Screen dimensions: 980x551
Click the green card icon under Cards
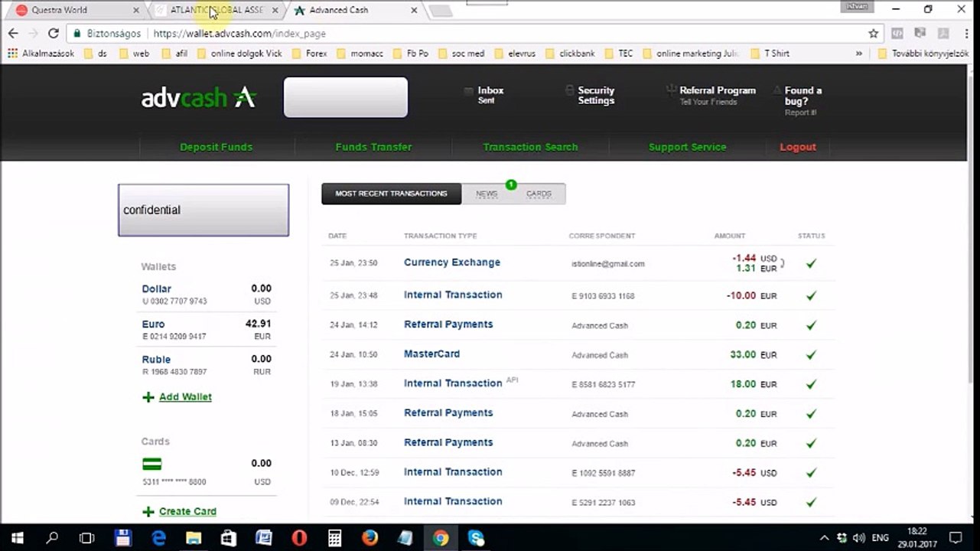coord(152,464)
